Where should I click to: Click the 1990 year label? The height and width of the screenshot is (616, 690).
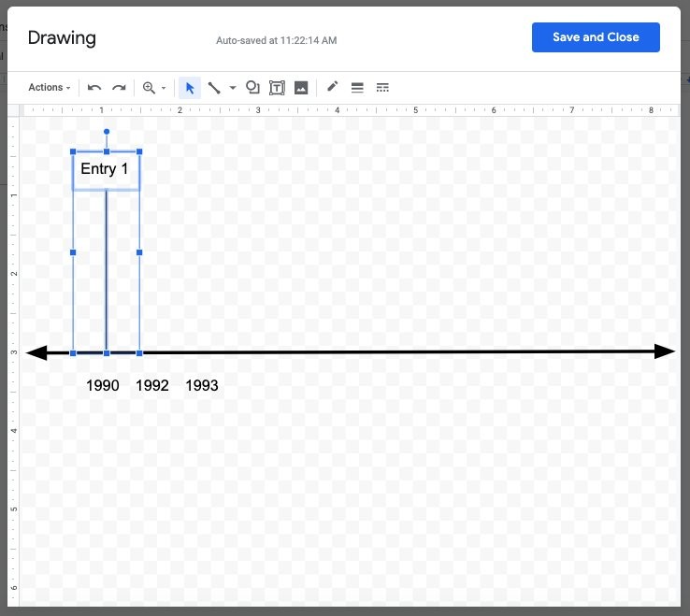[x=103, y=385]
